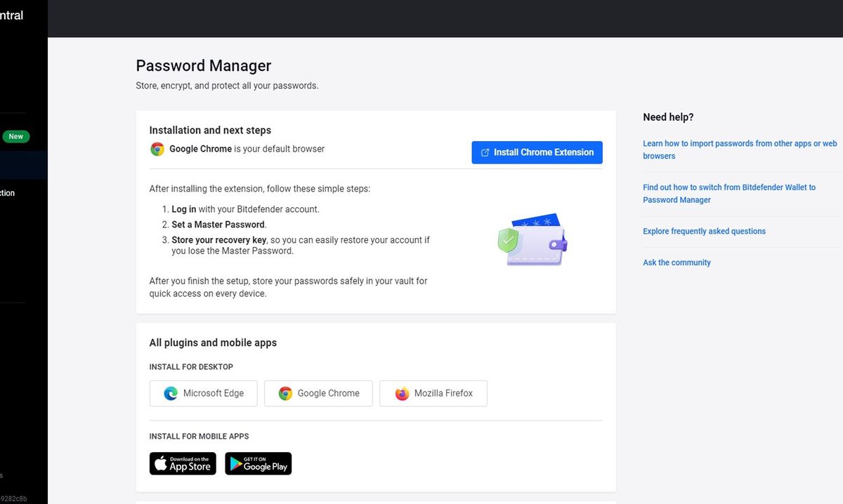843x504 pixels.
Task: Click the Need help? heading
Action: [x=668, y=117]
